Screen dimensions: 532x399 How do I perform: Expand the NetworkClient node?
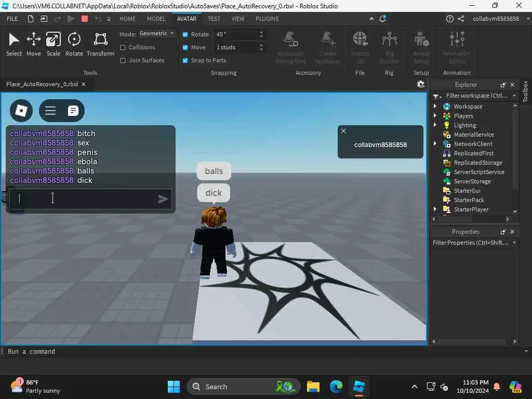(x=435, y=144)
